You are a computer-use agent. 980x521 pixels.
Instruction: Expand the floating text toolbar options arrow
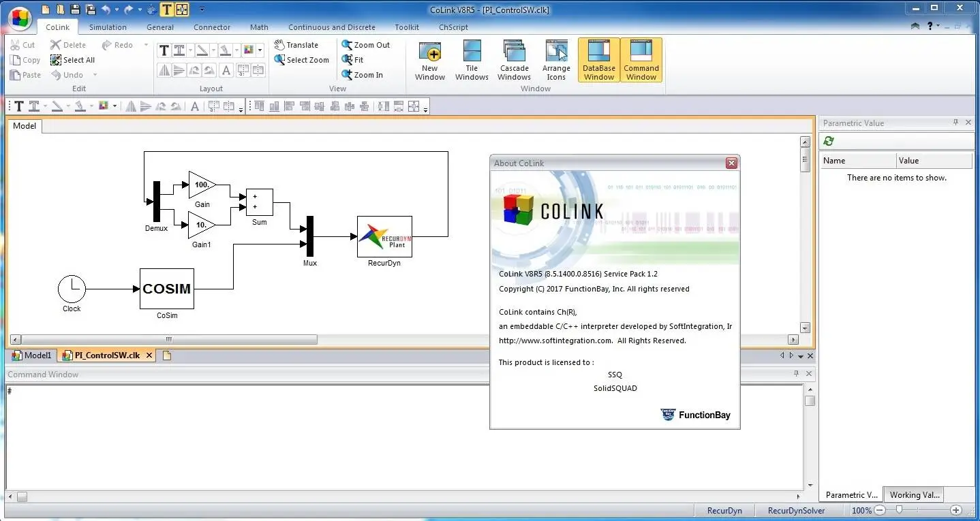coord(241,108)
